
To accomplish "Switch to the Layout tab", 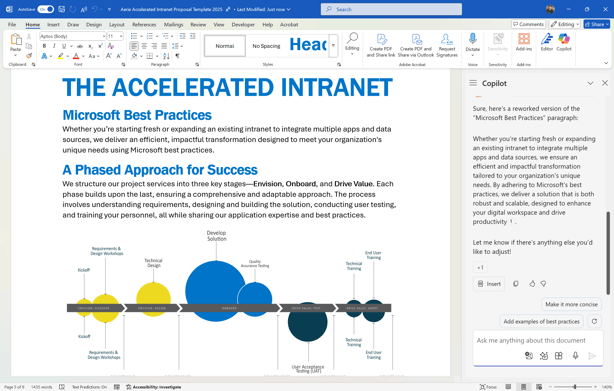I will coord(117,25).
